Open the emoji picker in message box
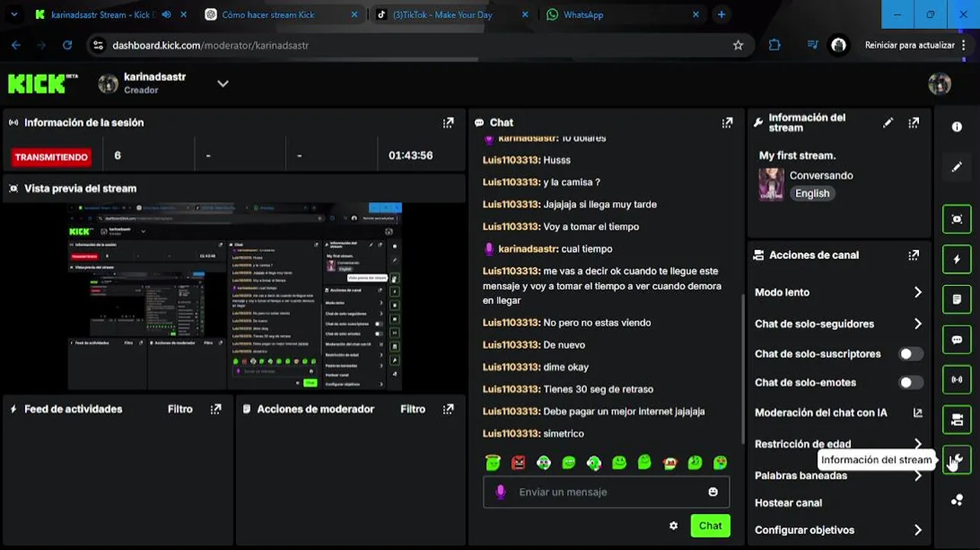The image size is (980, 550). pyautogui.click(x=713, y=492)
